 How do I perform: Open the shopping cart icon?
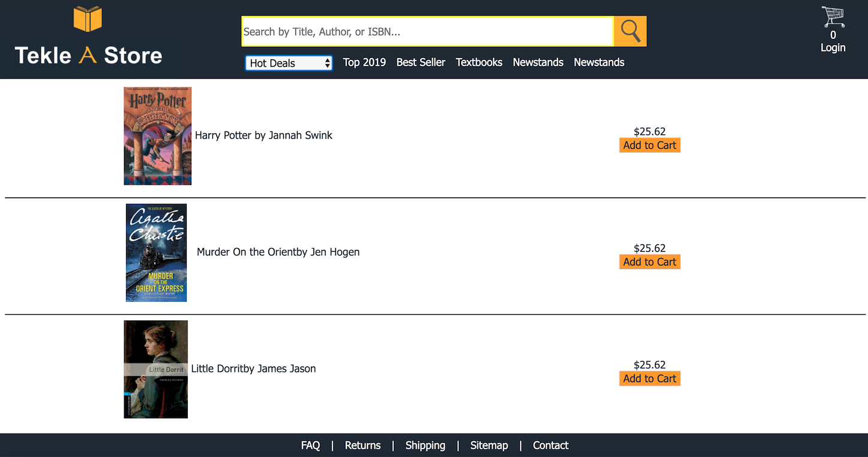833,16
